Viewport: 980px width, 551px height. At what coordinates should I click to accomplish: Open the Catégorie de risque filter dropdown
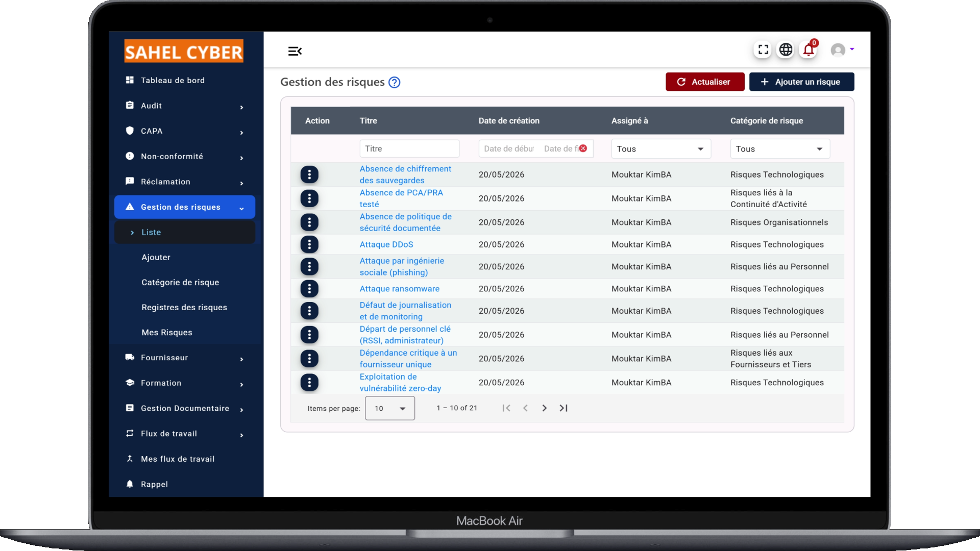(x=780, y=149)
